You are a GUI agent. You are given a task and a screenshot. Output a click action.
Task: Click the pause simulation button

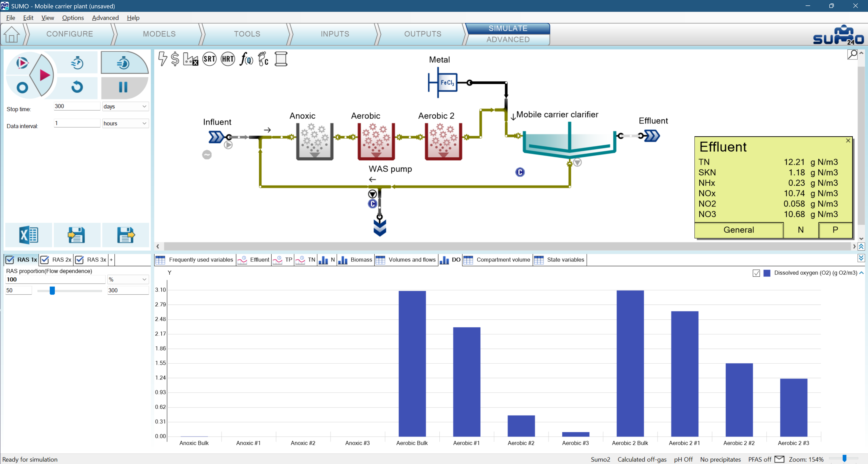pyautogui.click(x=123, y=87)
